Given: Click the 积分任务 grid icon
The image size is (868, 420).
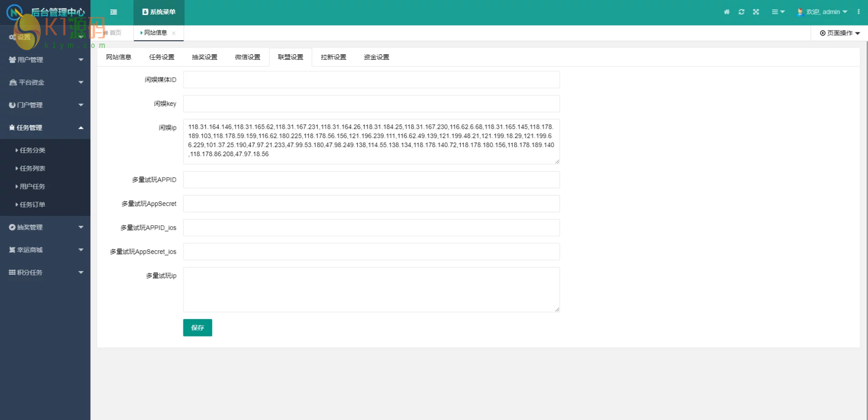Looking at the screenshot, I should (x=12, y=273).
